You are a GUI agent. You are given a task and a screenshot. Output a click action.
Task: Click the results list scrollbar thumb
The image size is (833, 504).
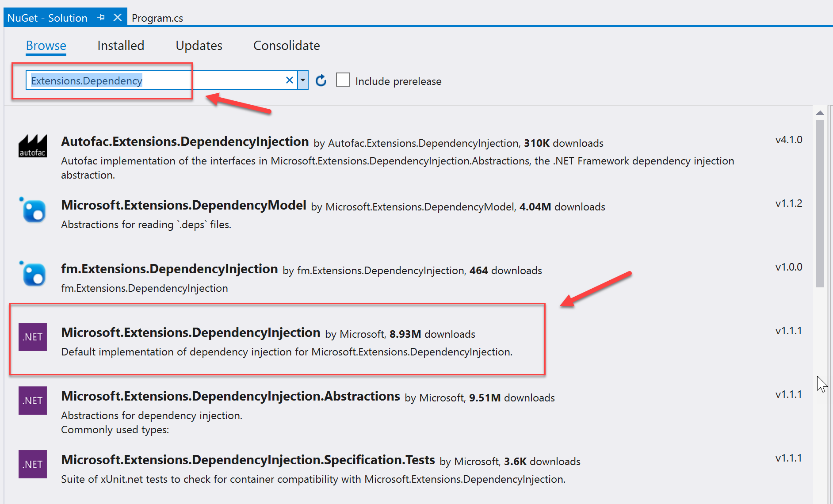click(x=820, y=204)
